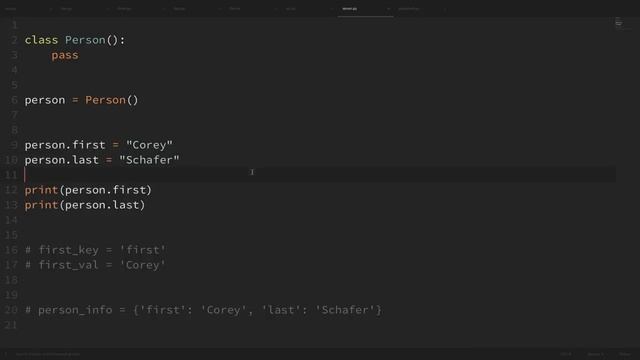The width and height of the screenshot is (640, 360).
Task: Click line number 12 in the gutter
Action: pos(11,190)
